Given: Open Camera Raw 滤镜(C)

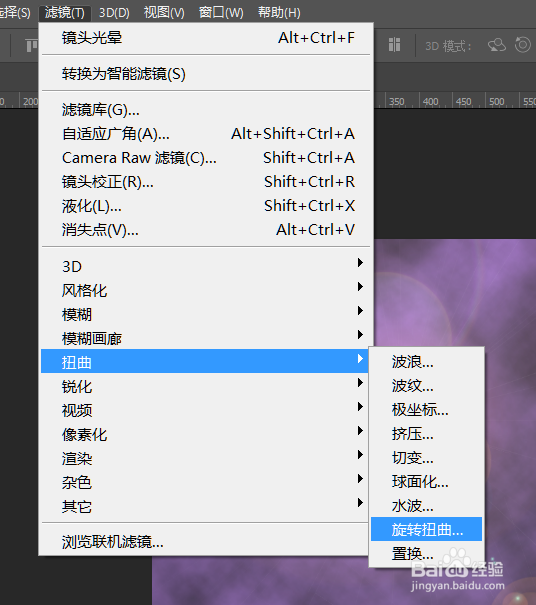Looking at the screenshot, I should pos(206,158).
